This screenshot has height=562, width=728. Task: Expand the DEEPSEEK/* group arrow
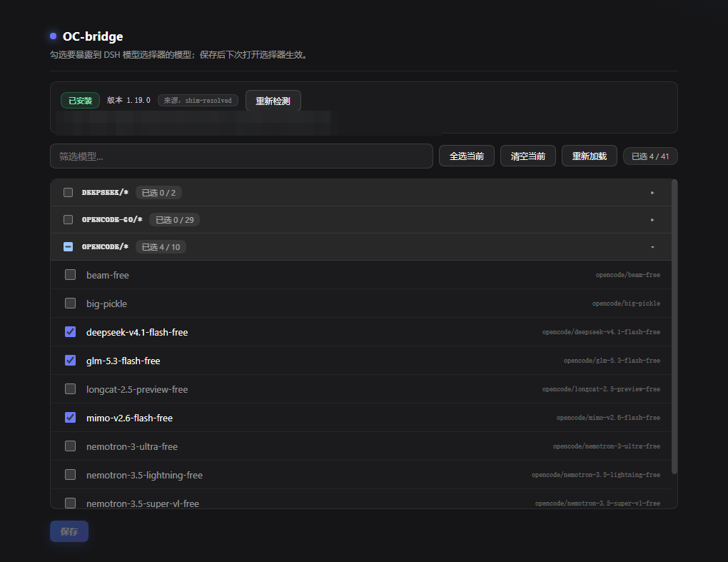[x=652, y=192]
